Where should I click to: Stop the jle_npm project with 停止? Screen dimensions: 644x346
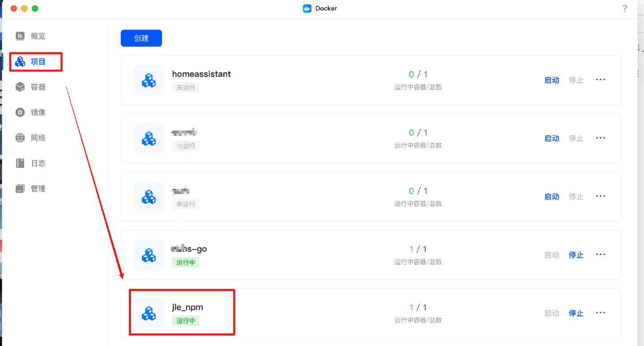point(576,313)
